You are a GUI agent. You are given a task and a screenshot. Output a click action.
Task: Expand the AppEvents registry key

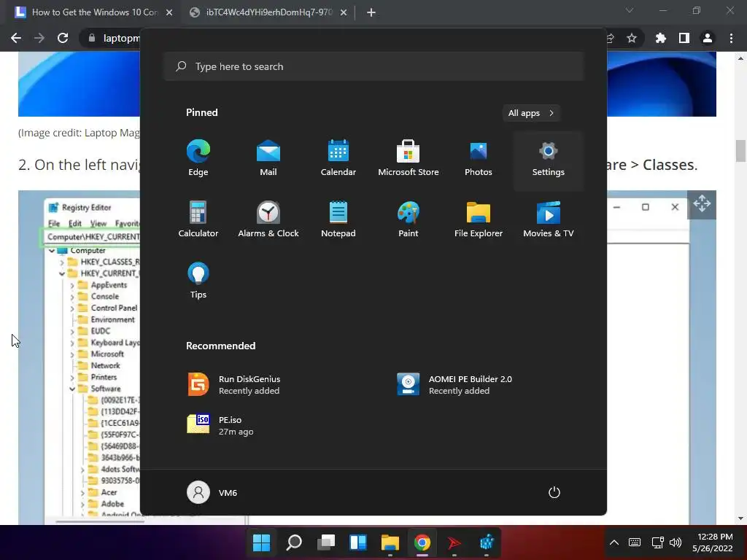[x=72, y=285]
